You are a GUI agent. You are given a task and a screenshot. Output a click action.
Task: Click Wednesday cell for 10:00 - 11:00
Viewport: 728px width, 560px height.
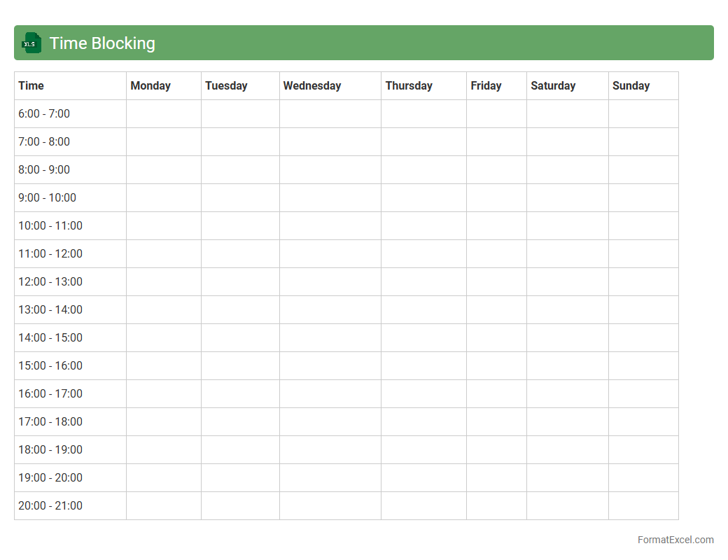(x=330, y=225)
